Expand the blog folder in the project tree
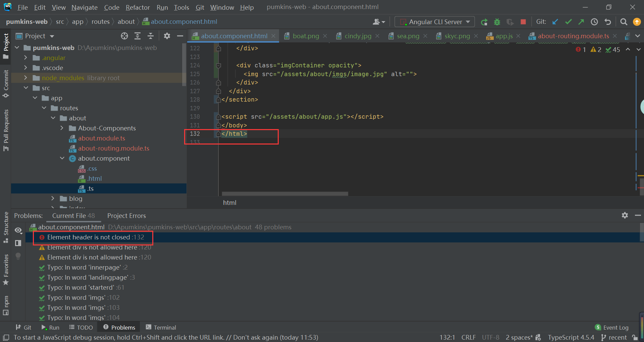Screen dimensions: 644x342 point(53,198)
